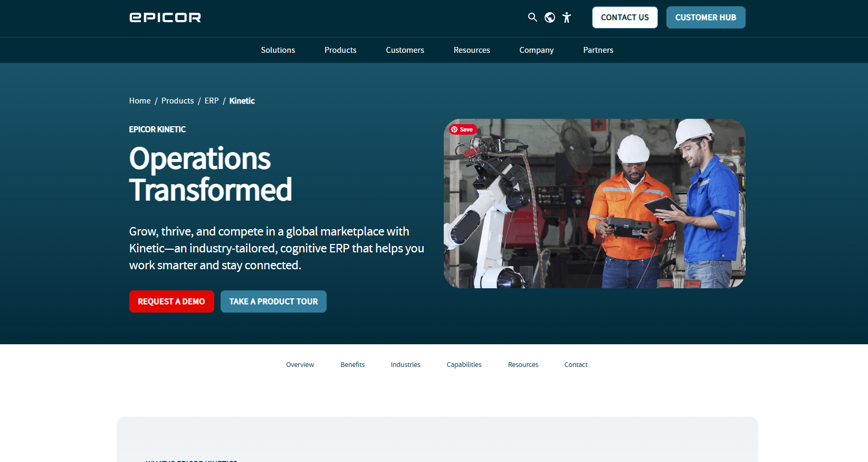Jump to the Benefits section tab
Screen dimensions: 868x462
click(x=352, y=365)
